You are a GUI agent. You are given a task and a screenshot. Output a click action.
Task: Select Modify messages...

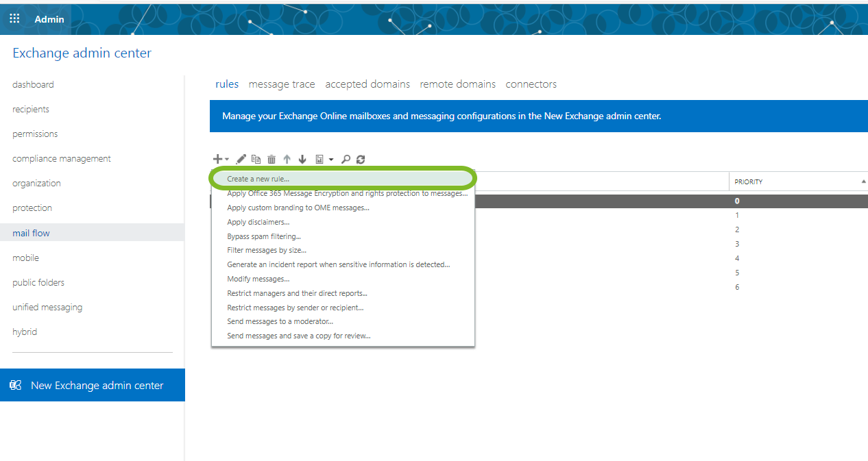[x=343, y=279]
